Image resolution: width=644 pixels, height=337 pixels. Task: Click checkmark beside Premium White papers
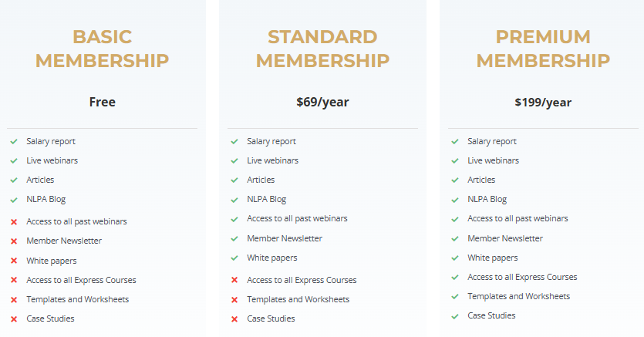tap(455, 258)
